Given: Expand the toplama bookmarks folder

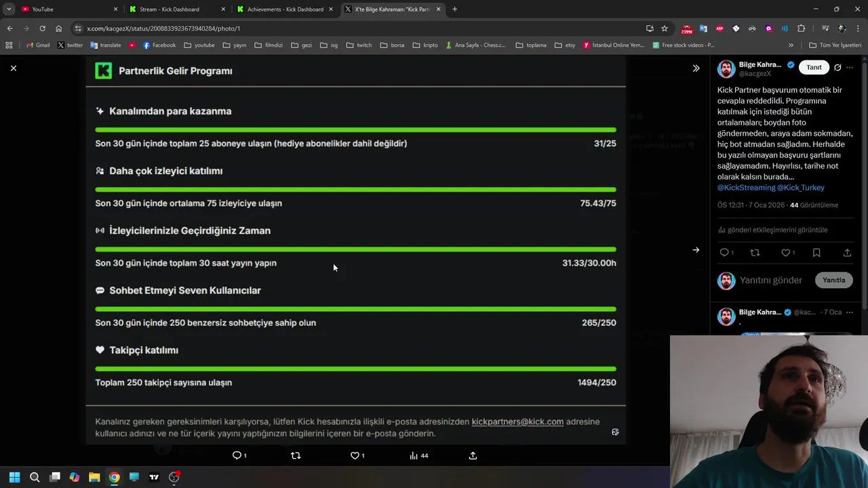Looking at the screenshot, I should pyautogui.click(x=531, y=45).
